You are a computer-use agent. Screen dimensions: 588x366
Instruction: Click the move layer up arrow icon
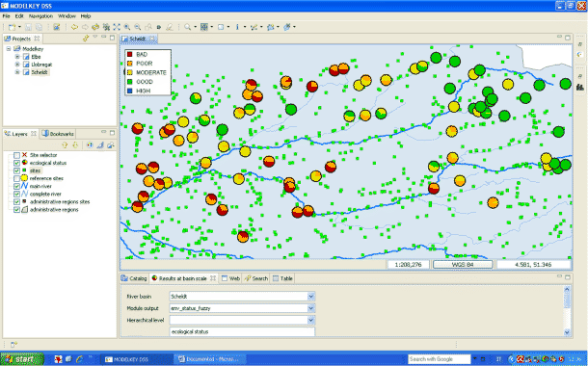pyautogui.click(x=65, y=145)
